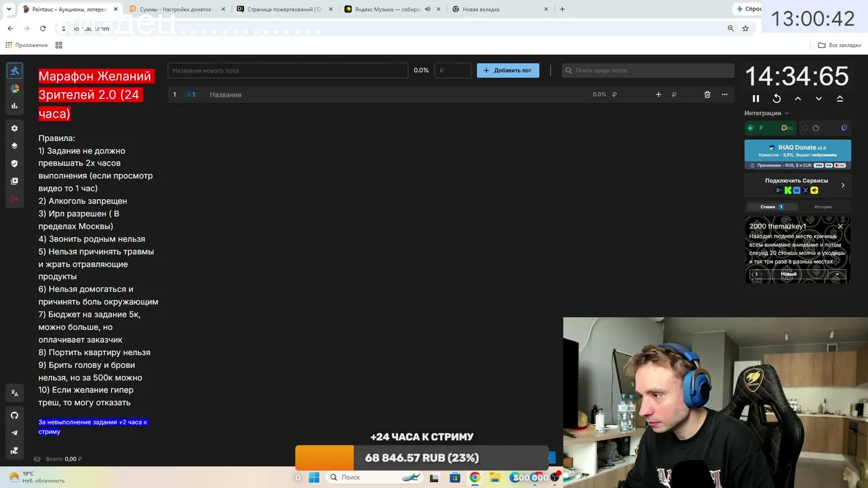Click the donation goal progress bar
Screen dimensions: 868x488
[422, 457]
